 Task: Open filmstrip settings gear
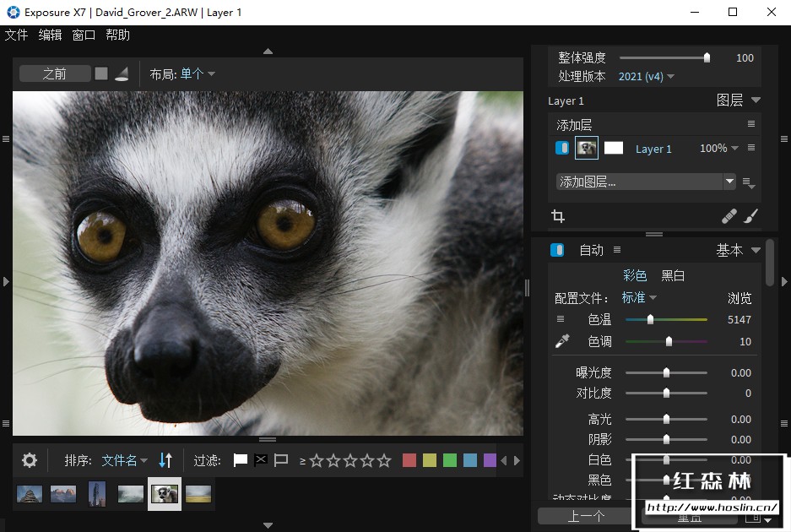[30, 460]
